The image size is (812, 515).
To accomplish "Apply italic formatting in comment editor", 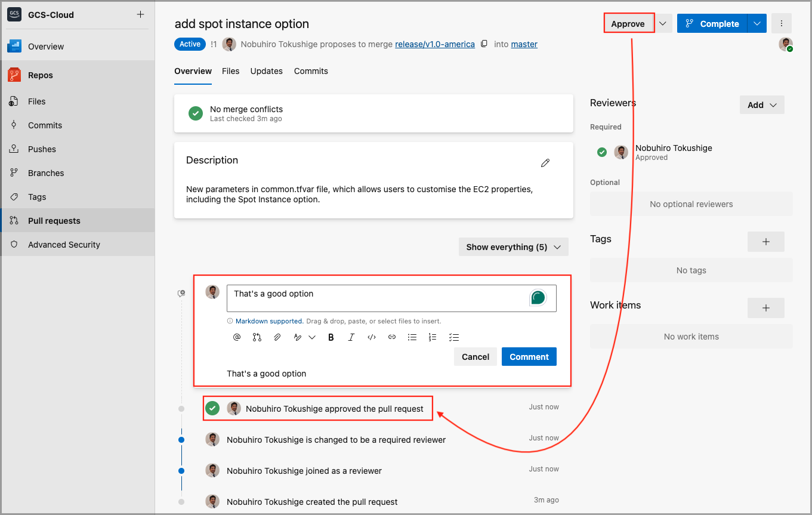I will [x=351, y=337].
